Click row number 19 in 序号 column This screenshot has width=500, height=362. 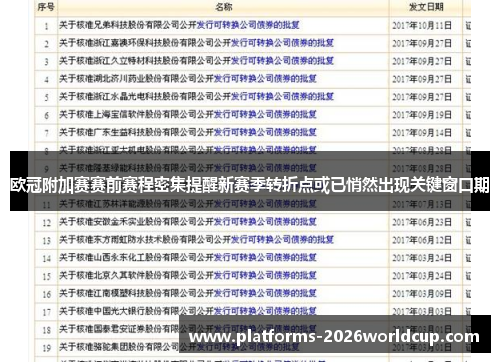tap(46, 348)
